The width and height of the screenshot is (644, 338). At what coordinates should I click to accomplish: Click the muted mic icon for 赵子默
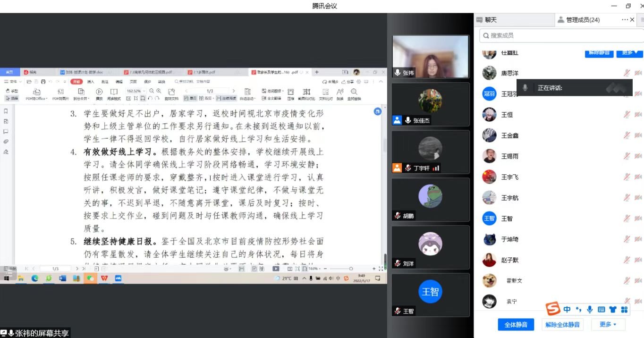coord(627,260)
